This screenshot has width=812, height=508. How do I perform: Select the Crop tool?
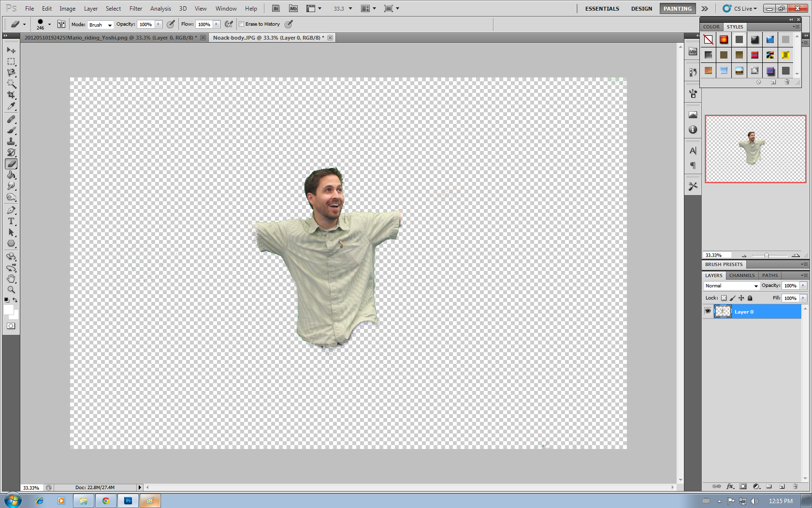pyautogui.click(x=11, y=95)
